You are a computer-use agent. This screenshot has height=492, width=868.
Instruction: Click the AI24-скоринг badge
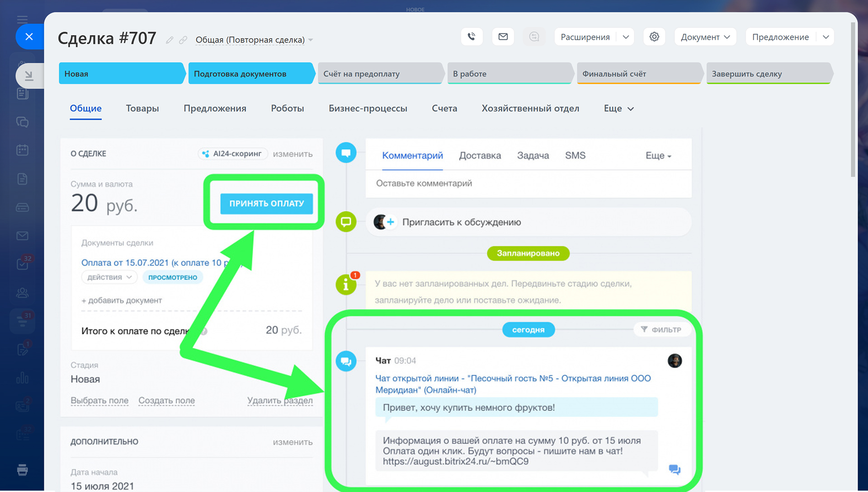click(232, 154)
